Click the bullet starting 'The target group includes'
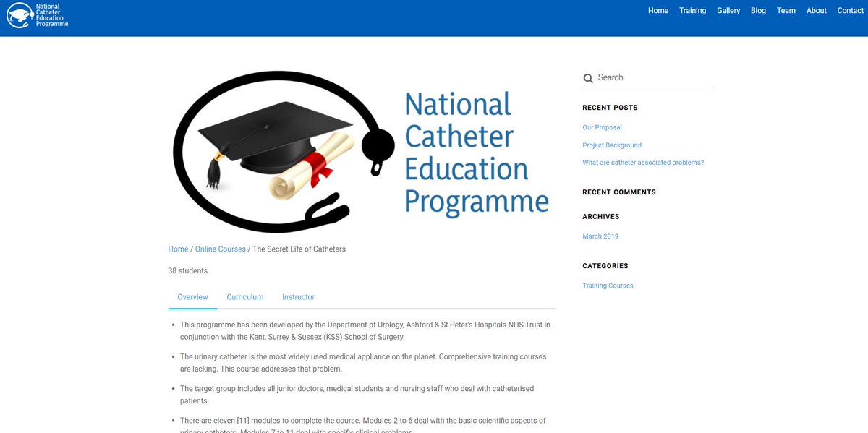868x433 pixels. pos(357,395)
